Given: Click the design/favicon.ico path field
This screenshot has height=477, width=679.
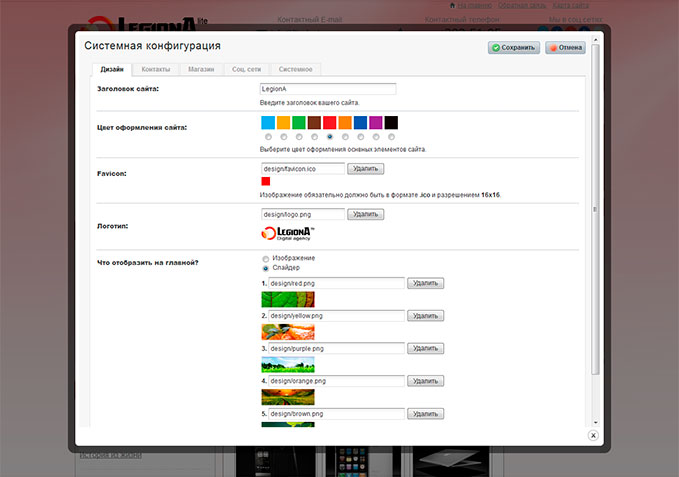Looking at the screenshot, I should point(303,169).
